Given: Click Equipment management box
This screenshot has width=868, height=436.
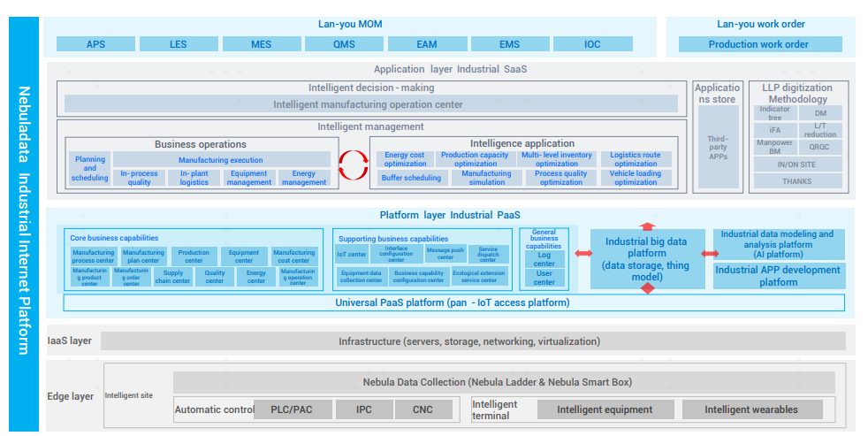Looking at the screenshot, I should point(249,178).
